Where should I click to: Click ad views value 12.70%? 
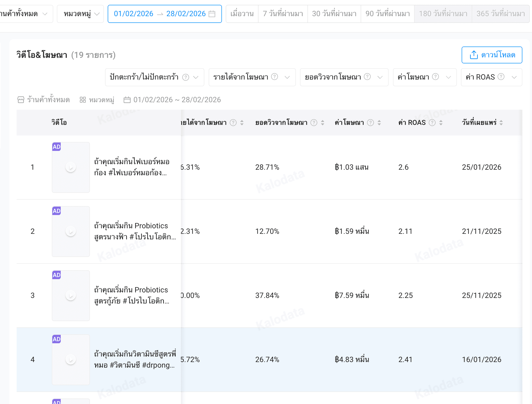(267, 231)
